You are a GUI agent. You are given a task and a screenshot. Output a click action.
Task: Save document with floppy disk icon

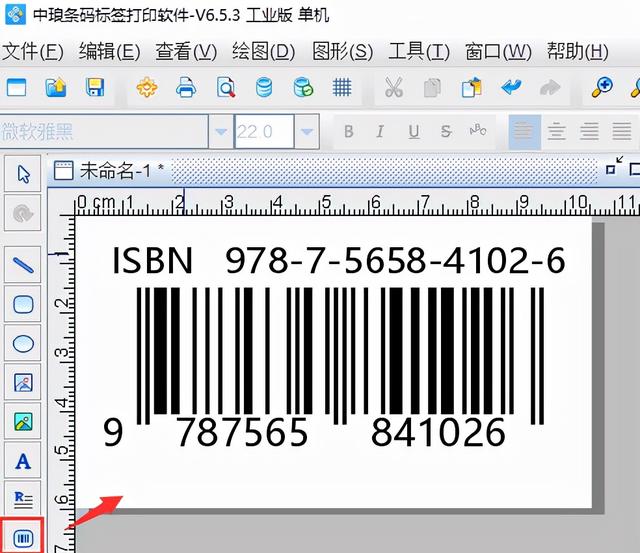pyautogui.click(x=95, y=87)
